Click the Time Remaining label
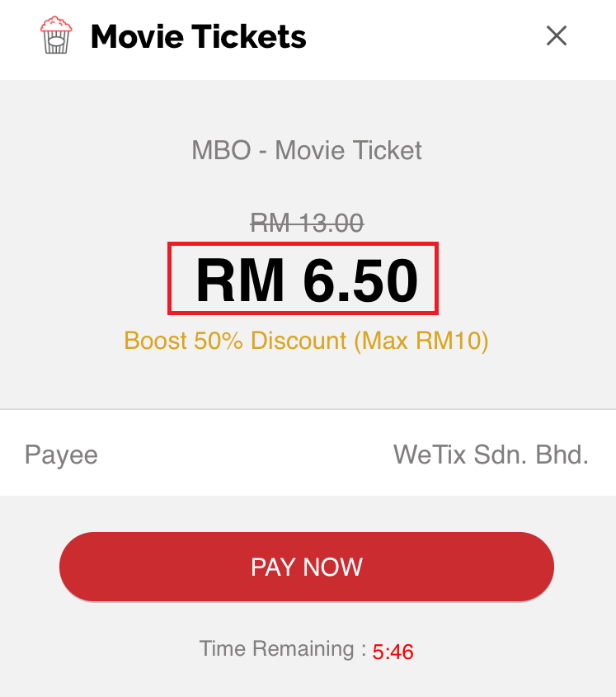 coord(282,649)
